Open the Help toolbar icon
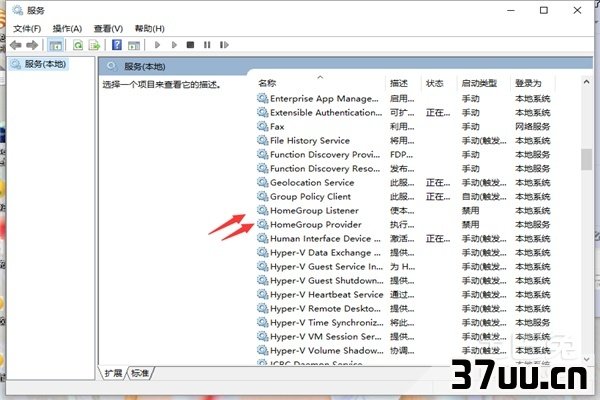The image size is (600, 400). click(117, 45)
